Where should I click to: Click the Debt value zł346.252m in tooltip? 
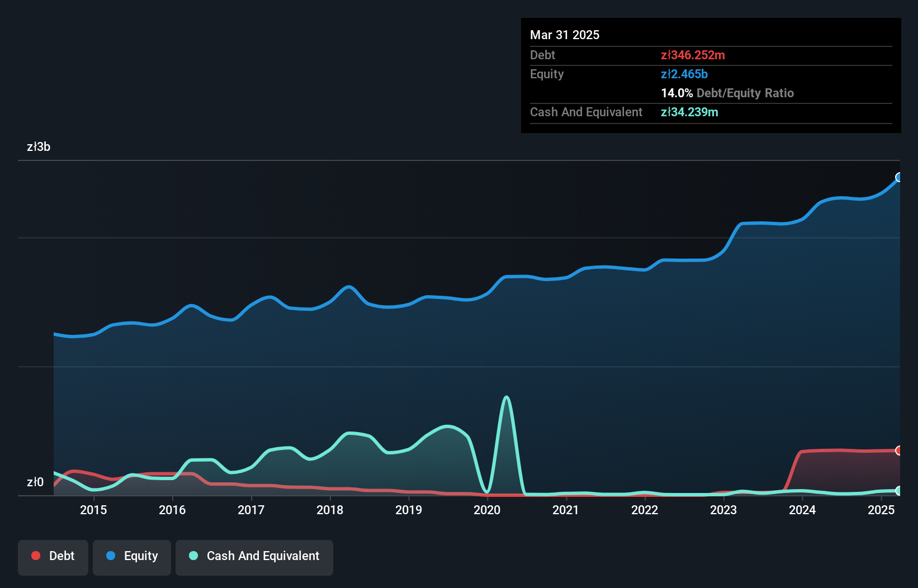[693, 55]
